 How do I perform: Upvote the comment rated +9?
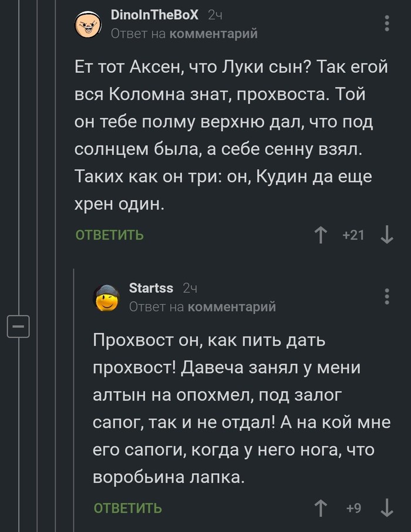click(x=321, y=508)
